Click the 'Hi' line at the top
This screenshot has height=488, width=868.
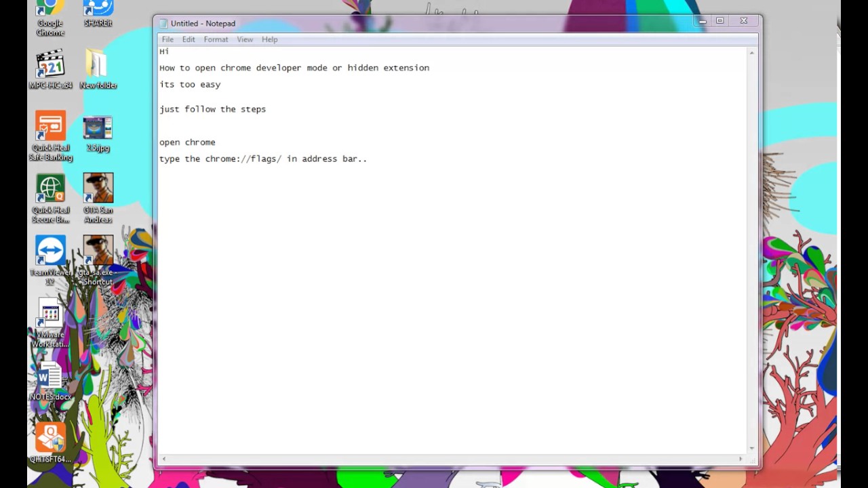pyautogui.click(x=164, y=52)
